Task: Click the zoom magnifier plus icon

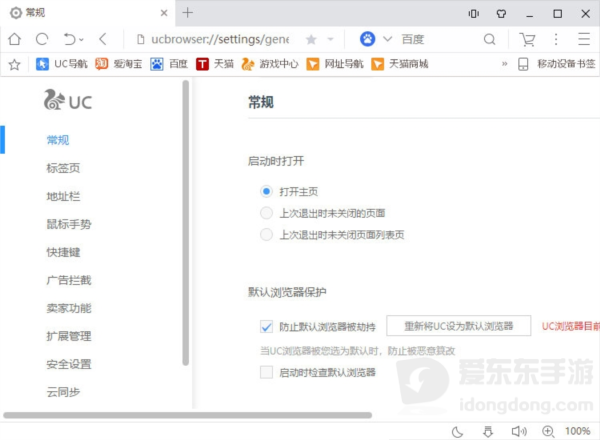Action: [548, 432]
